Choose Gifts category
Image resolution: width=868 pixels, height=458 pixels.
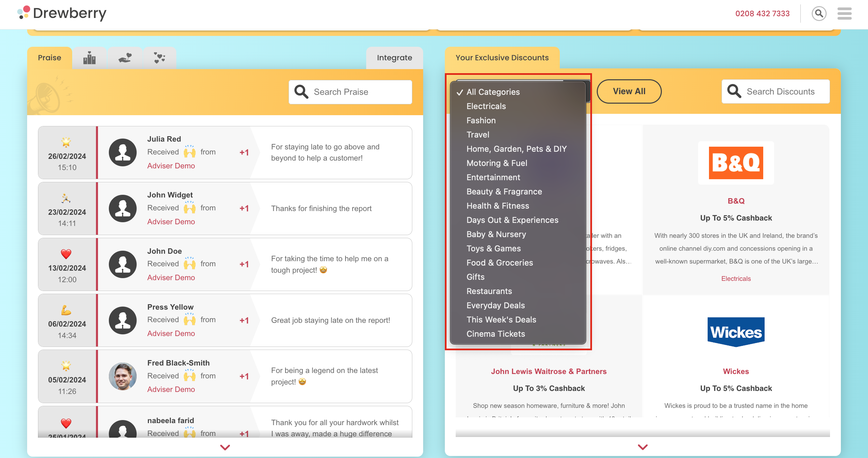coord(518,277)
